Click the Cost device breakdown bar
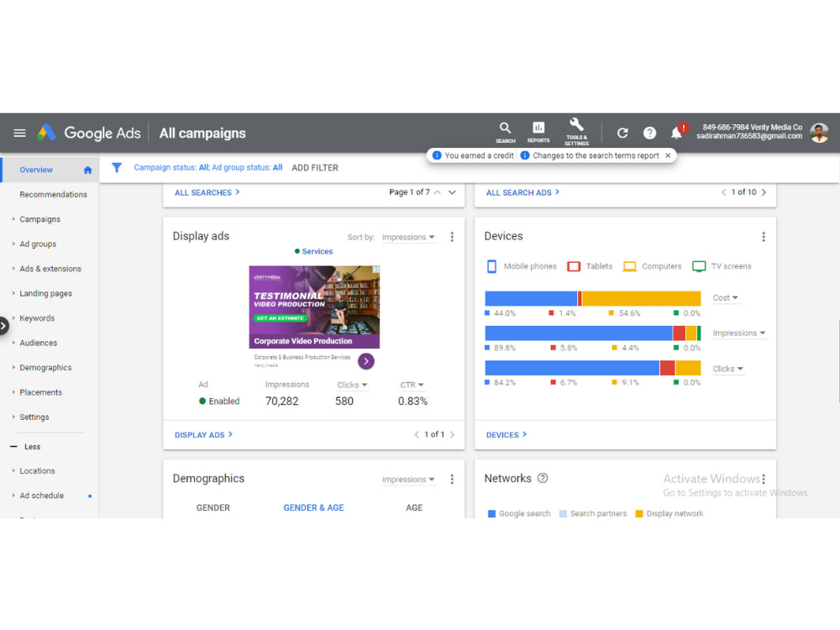The height and width of the screenshot is (630, 840). pyautogui.click(x=592, y=298)
